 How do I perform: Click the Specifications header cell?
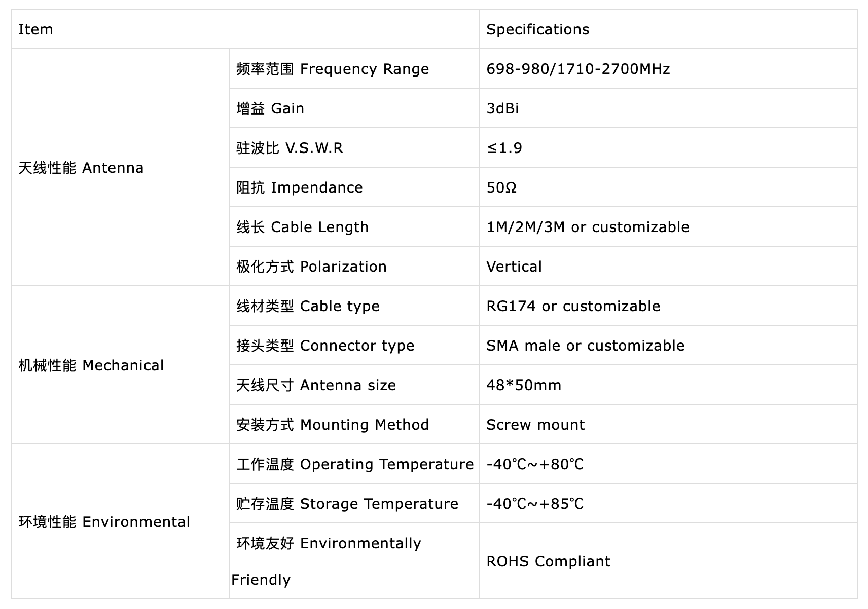pos(537,29)
